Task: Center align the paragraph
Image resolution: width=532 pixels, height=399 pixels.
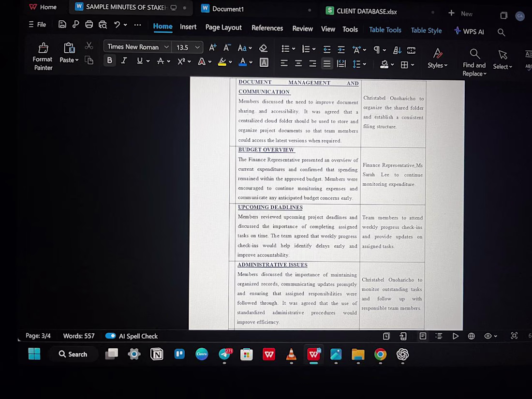Action: click(298, 63)
